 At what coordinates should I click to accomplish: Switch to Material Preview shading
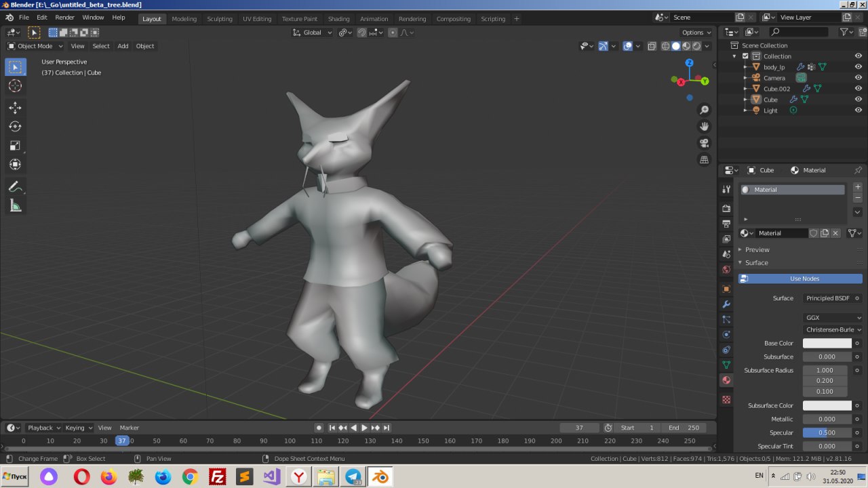686,46
